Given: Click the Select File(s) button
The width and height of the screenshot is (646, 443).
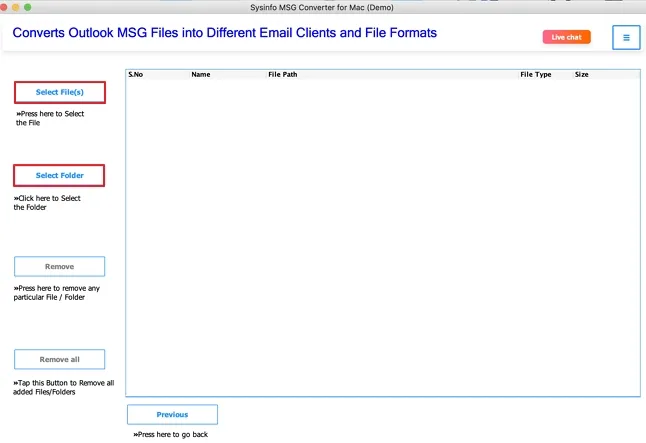Looking at the screenshot, I should click(x=60, y=92).
